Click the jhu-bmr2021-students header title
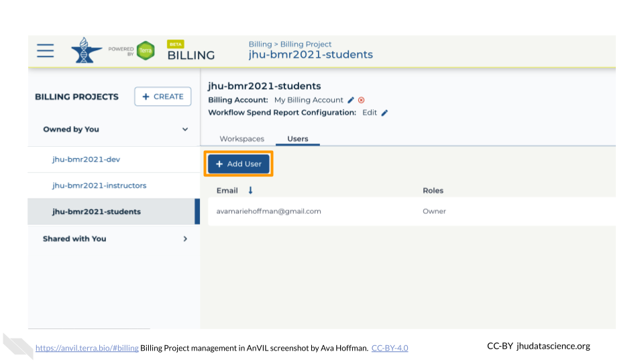Viewport: 644px width, 362px height. (x=311, y=54)
